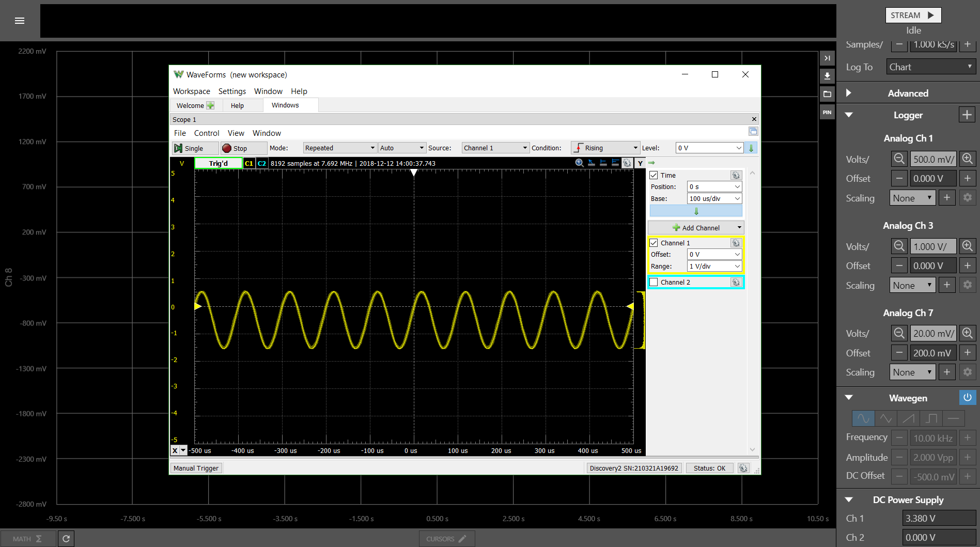Switch to the Welcome tab
The height and width of the screenshot is (547, 980).
(x=195, y=105)
